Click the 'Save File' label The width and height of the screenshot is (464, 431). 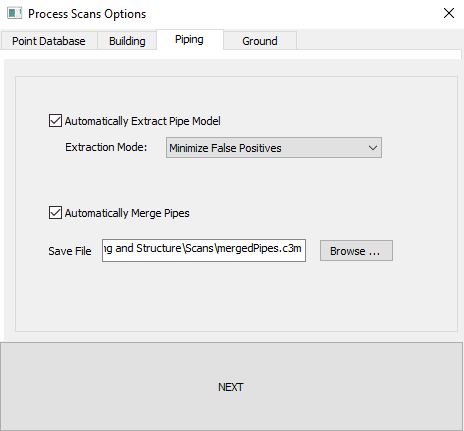70,251
